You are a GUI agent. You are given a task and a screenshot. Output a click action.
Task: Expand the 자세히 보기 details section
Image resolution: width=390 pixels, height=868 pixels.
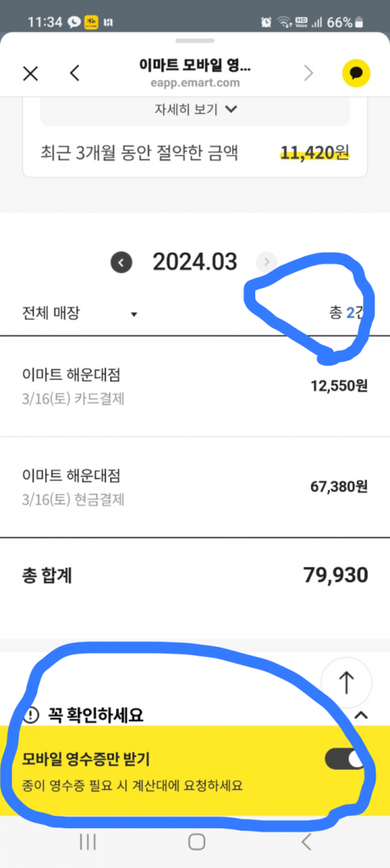click(x=196, y=109)
